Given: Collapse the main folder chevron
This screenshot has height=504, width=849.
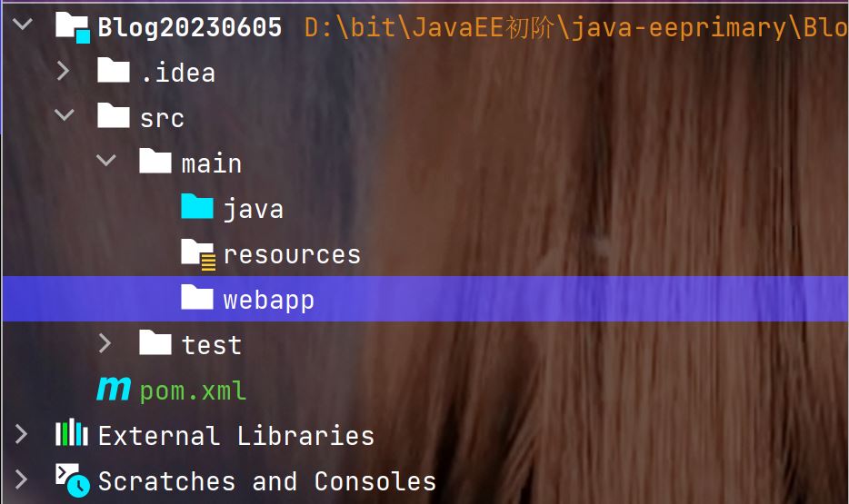Looking at the screenshot, I should click(105, 162).
